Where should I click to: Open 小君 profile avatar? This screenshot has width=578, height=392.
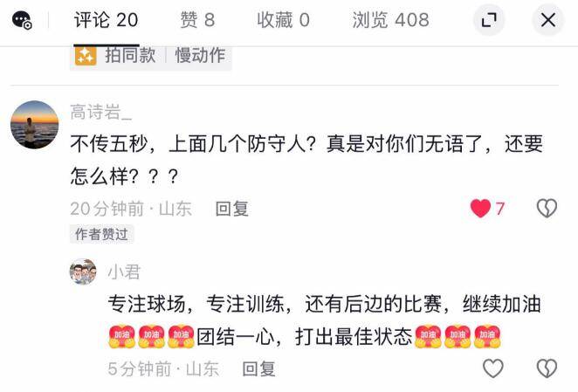point(83,272)
